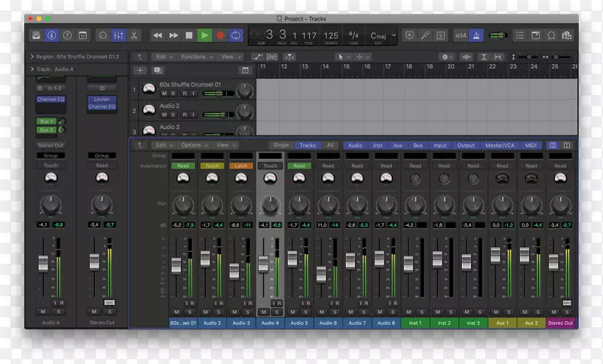
Task: Click the tempo display showing 125
Action: coord(331,35)
